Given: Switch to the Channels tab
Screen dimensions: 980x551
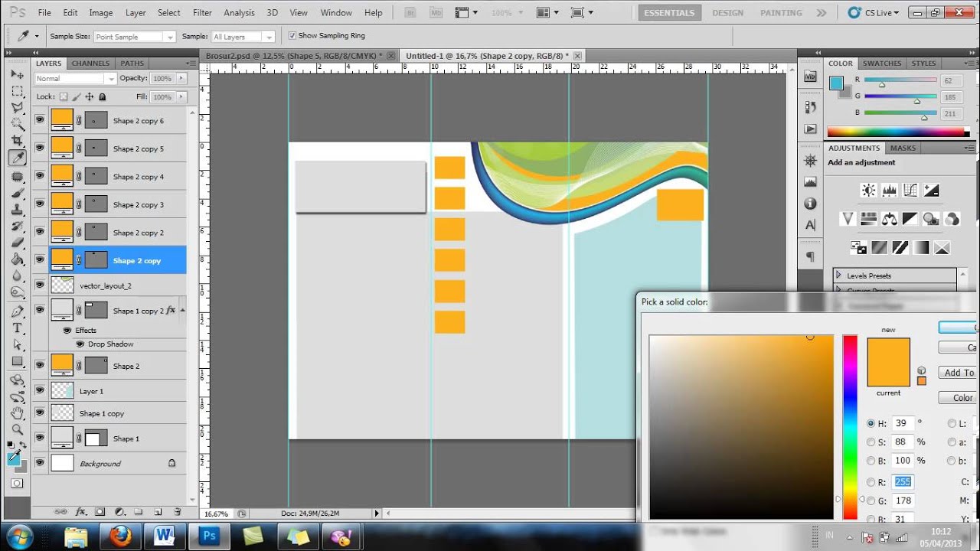Looking at the screenshot, I should coord(90,64).
